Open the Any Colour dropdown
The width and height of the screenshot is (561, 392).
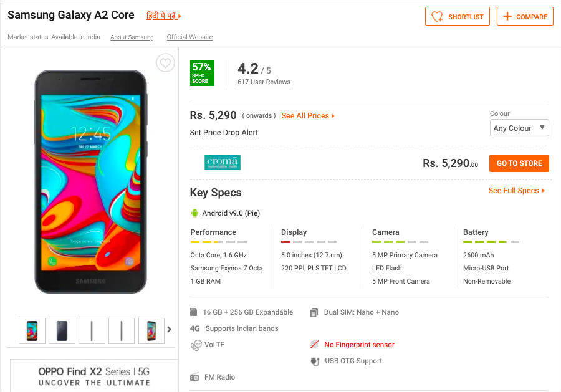pyautogui.click(x=519, y=128)
